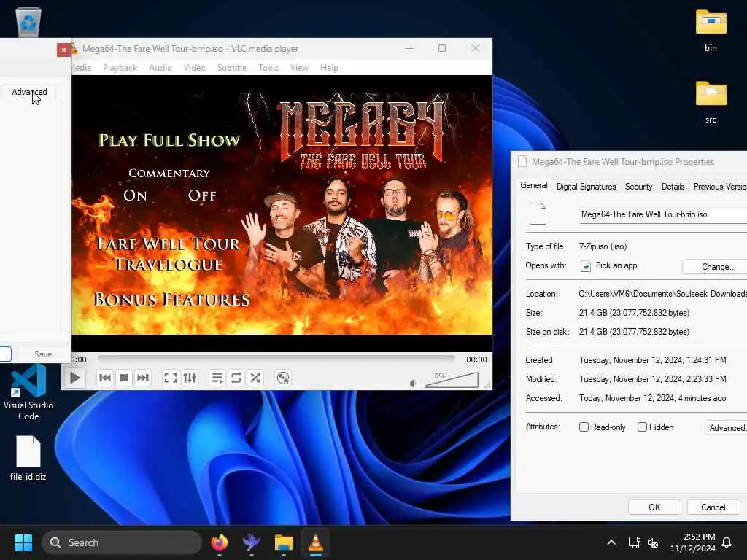Unmute the VLC speaker icon
The width and height of the screenshot is (747, 560).
point(413,384)
